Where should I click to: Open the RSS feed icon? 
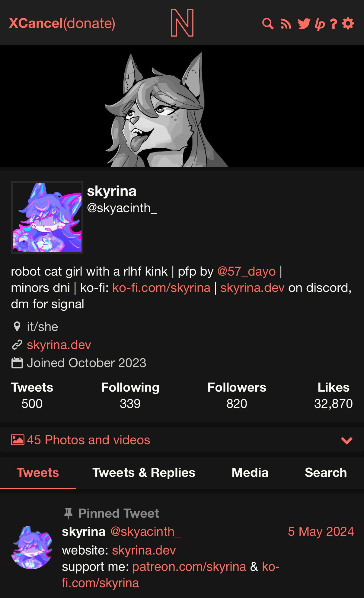click(x=286, y=24)
